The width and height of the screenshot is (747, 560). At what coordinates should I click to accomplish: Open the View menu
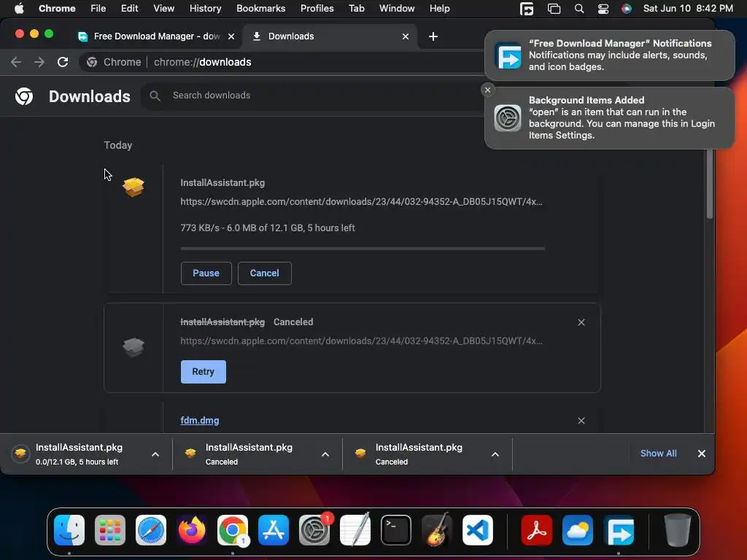coord(164,9)
